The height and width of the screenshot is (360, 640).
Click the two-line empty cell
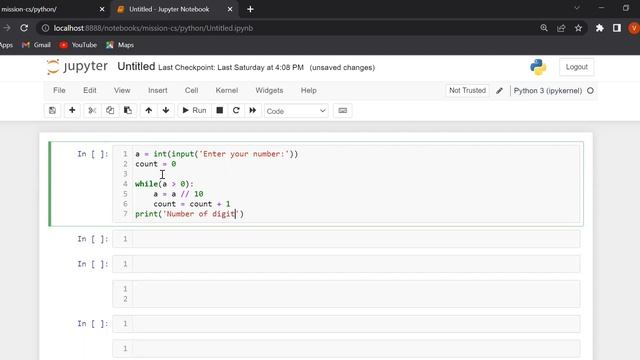point(346,294)
